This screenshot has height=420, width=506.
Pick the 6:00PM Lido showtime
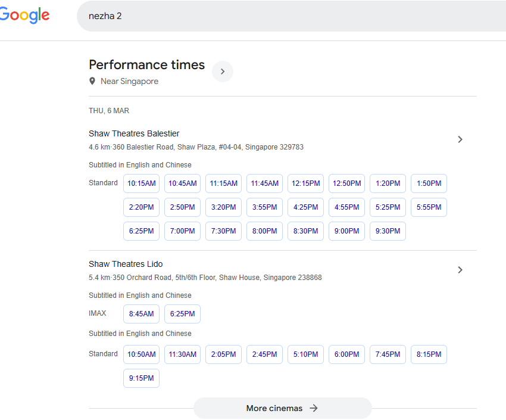[346, 354]
